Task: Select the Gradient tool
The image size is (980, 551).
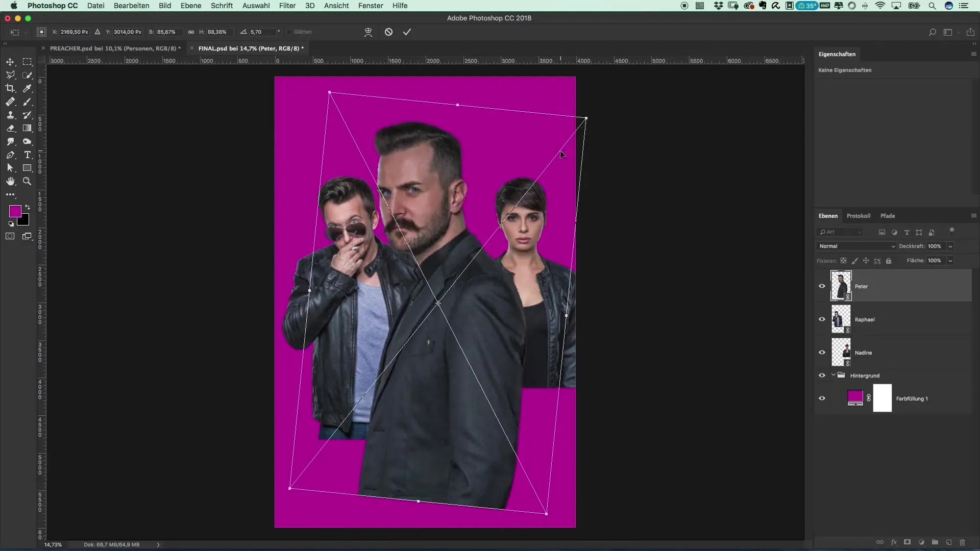Action: pyautogui.click(x=28, y=128)
